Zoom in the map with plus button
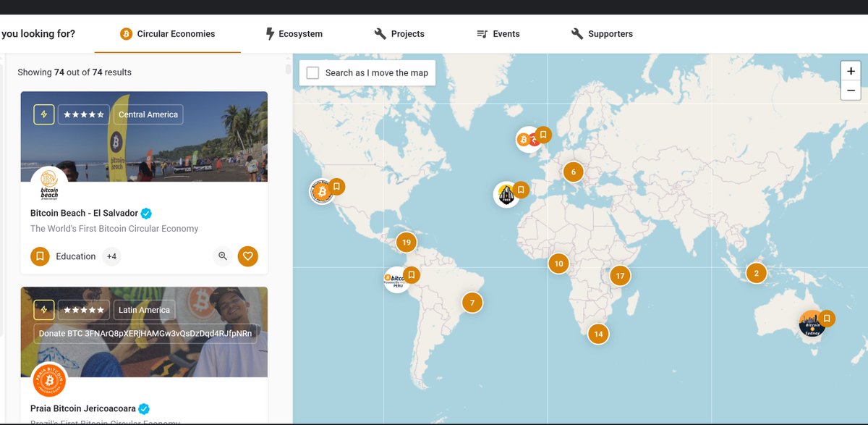Screen dimensions: 868x425 point(851,71)
